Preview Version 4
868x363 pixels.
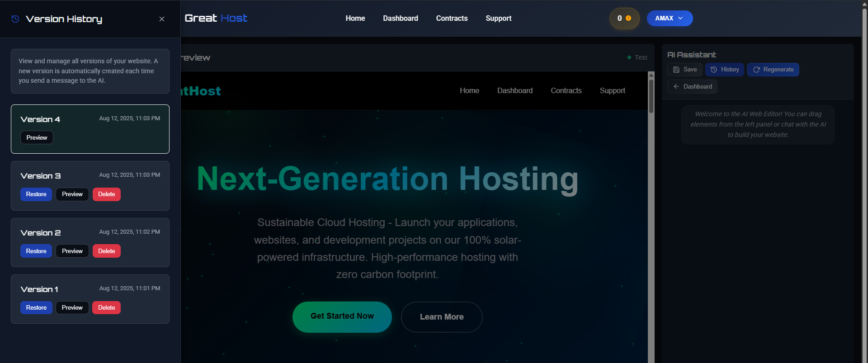coord(37,137)
